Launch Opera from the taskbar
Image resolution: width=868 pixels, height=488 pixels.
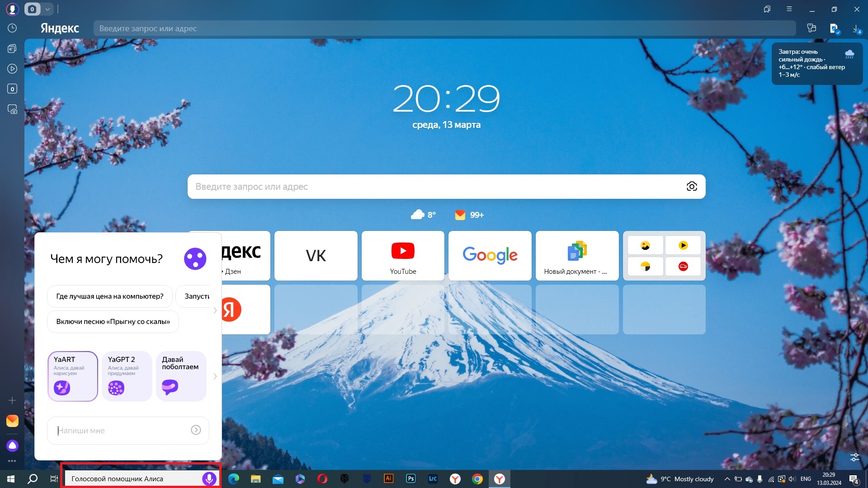322,479
